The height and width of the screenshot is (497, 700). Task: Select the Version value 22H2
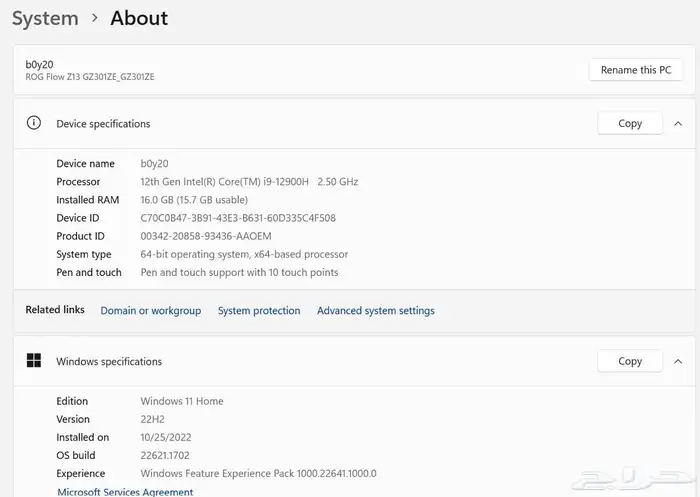click(x=152, y=419)
